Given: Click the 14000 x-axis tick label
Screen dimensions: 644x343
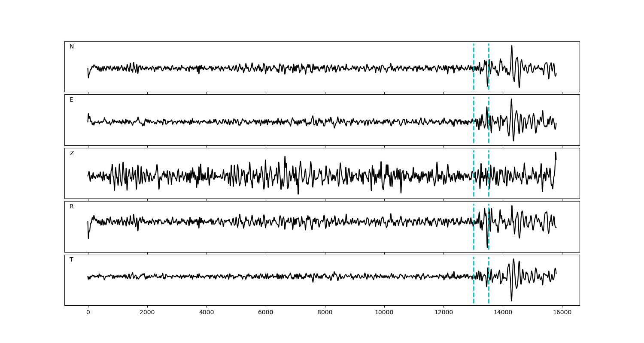Looking at the screenshot, I should [503, 313].
